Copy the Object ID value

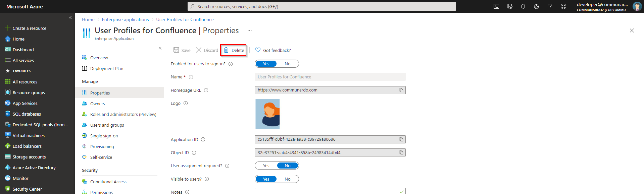401,152
